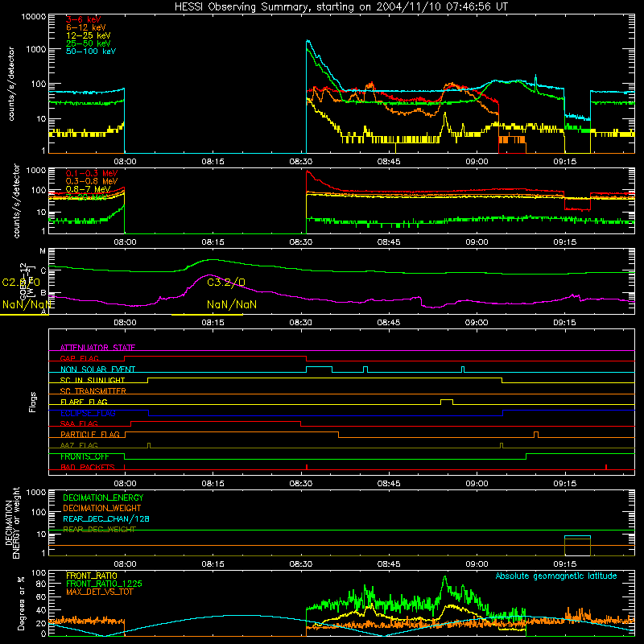Click the FRONT_RATIO_1225 legend label

pos(105,584)
